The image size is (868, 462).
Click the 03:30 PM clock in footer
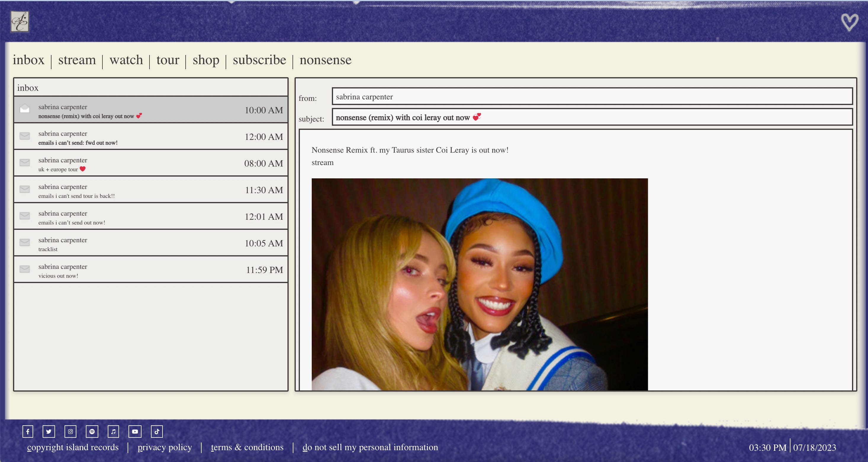(x=768, y=448)
